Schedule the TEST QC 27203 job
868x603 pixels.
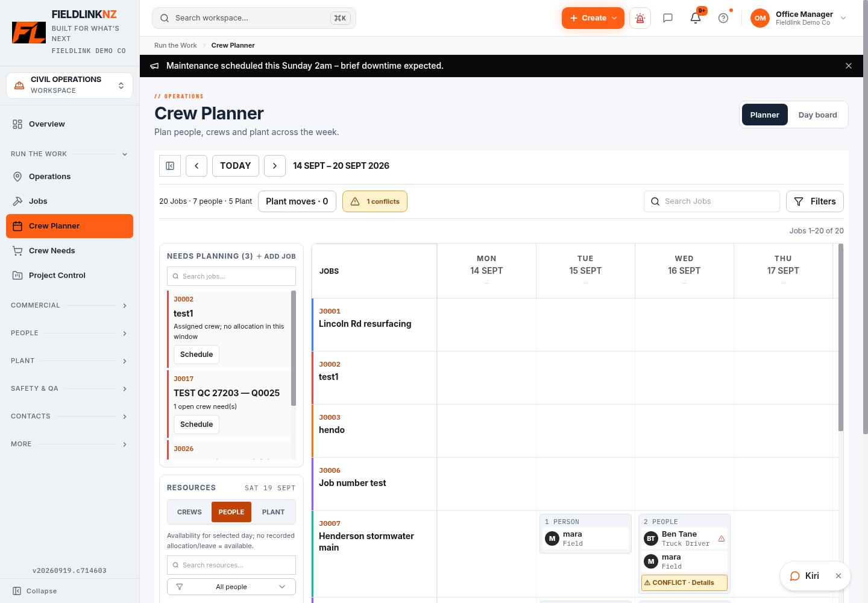click(x=197, y=425)
